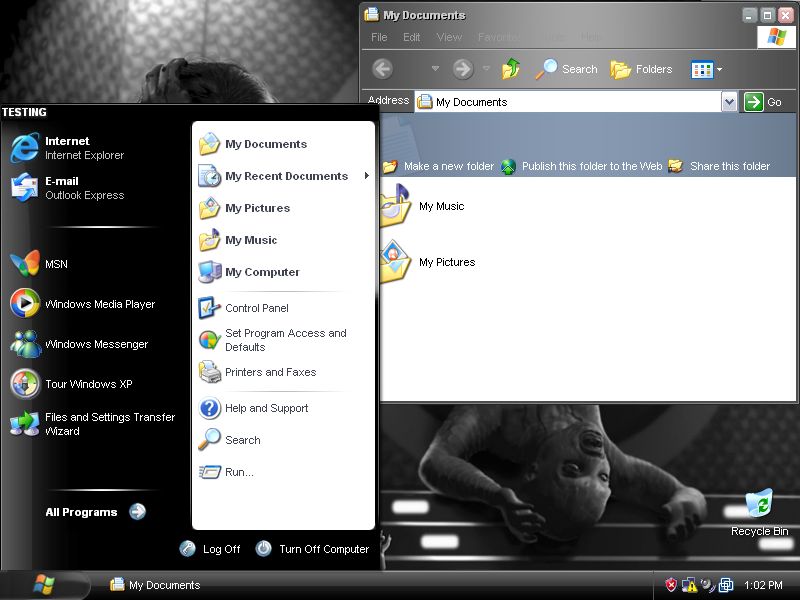Click Make a new folder
Viewport: 800px width, 600px height.
[x=439, y=166]
